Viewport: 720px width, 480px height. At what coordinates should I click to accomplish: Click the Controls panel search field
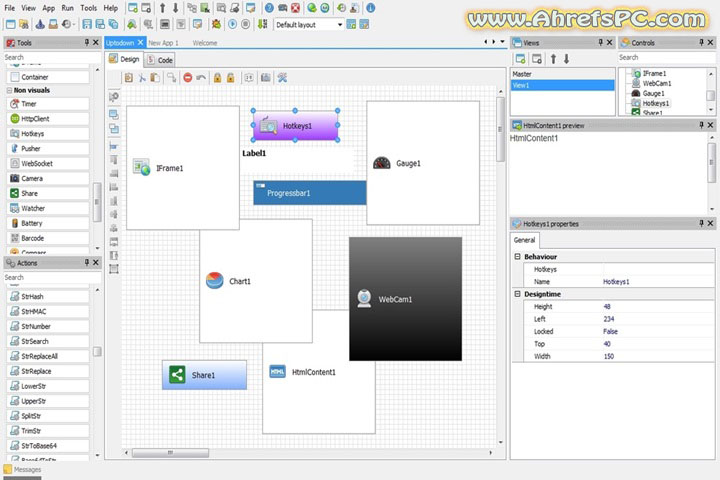(x=666, y=57)
